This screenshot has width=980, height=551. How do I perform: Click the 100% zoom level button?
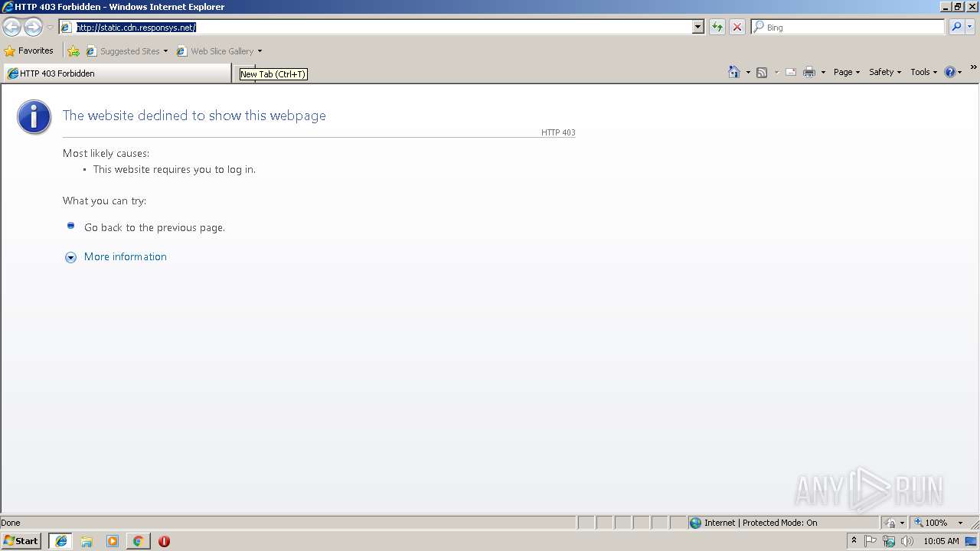coord(931,523)
